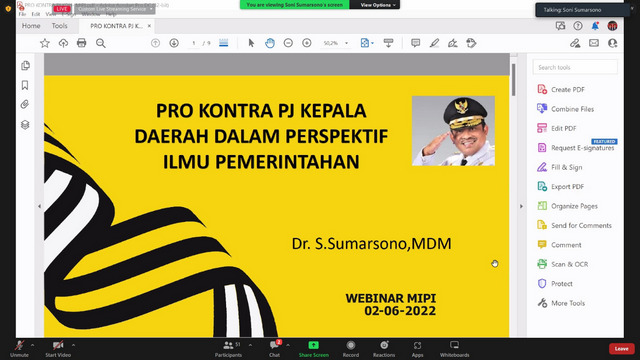Open the sign document tool
This screenshot has height=360, width=640.
(x=453, y=43)
